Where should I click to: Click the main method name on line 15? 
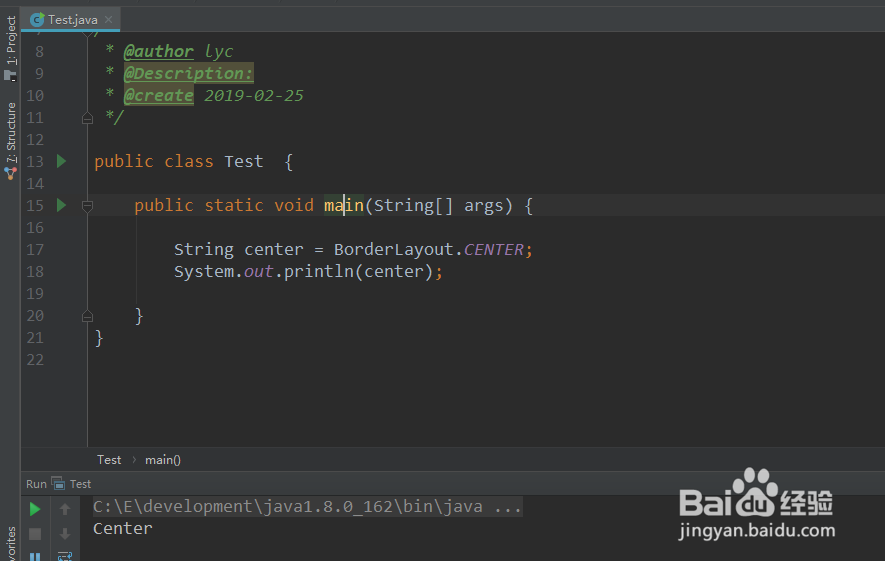pyautogui.click(x=344, y=205)
